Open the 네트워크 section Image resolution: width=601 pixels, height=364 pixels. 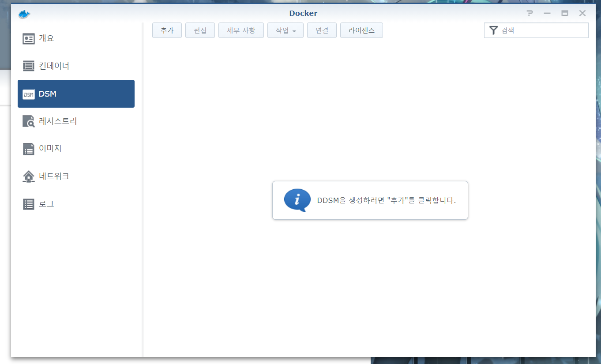(76, 176)
